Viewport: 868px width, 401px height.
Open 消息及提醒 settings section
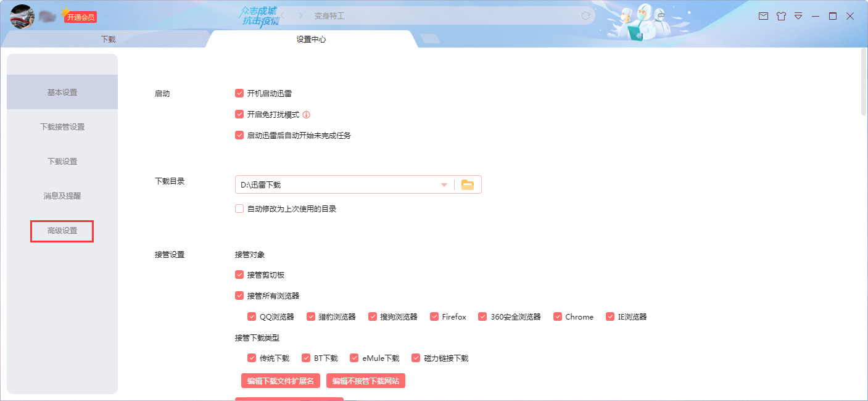tap(62, 196)
